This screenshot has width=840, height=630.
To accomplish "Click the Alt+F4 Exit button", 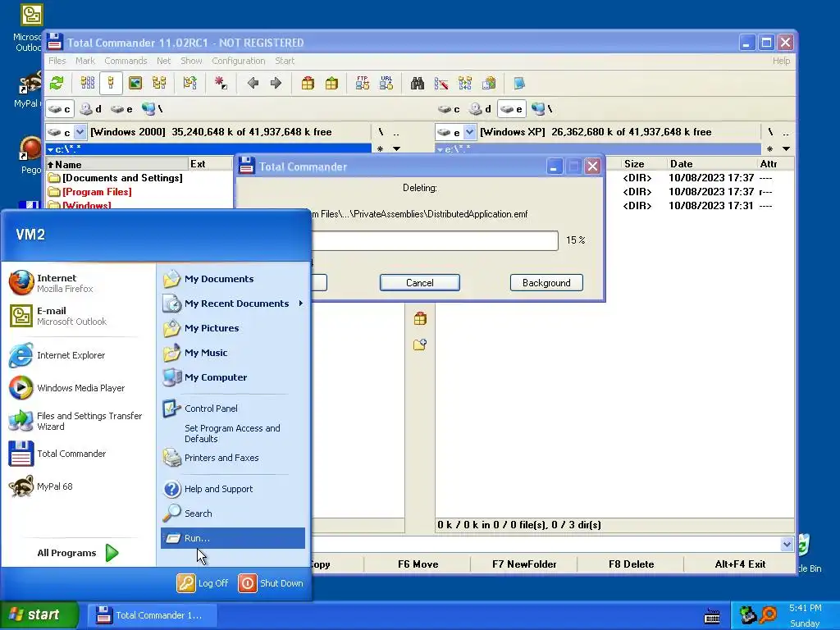I will 740,564.
